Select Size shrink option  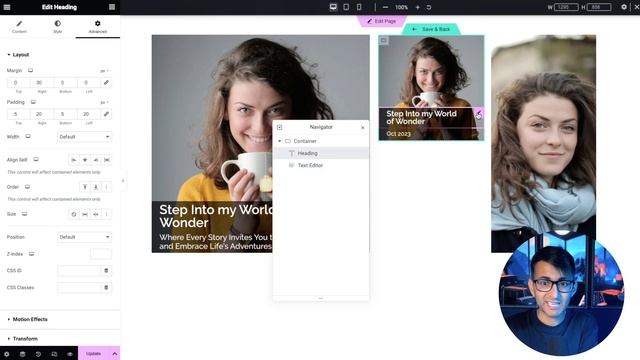96,214
